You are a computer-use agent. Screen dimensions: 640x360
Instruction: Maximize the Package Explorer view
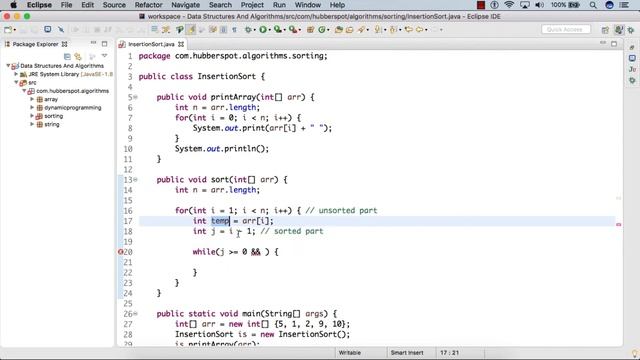(104, 44)
